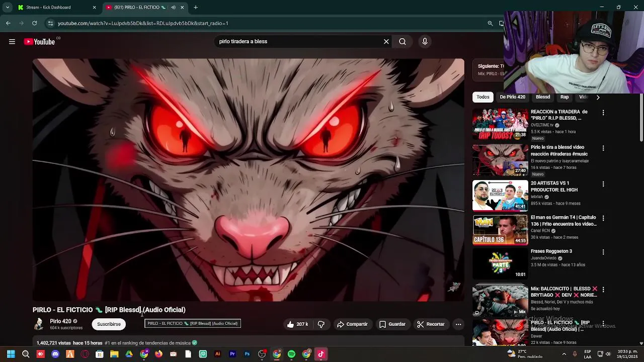Open Frases Reggaeton 3 video title
Image resolution: width=644 pixels, height=362 pixels.
tap(551, 251)
